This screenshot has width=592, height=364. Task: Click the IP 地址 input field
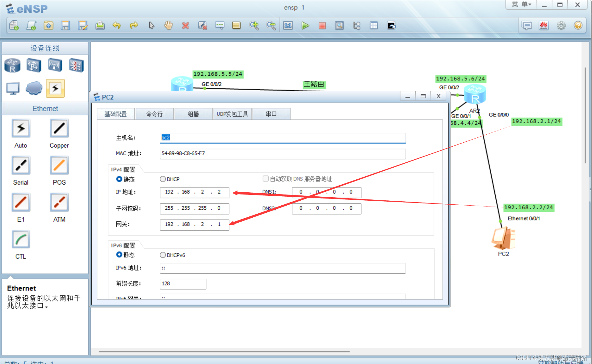[x=195, y=192]
